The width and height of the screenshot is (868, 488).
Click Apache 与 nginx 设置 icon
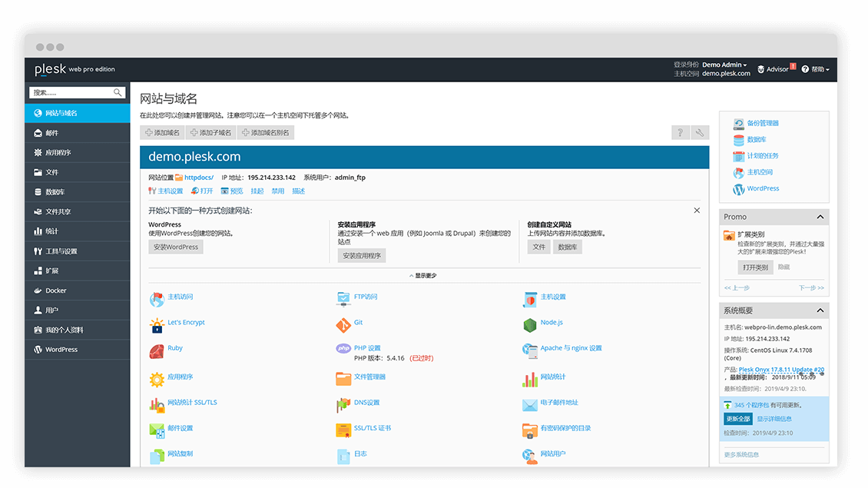pyautogui.click(x=530, y=351)
